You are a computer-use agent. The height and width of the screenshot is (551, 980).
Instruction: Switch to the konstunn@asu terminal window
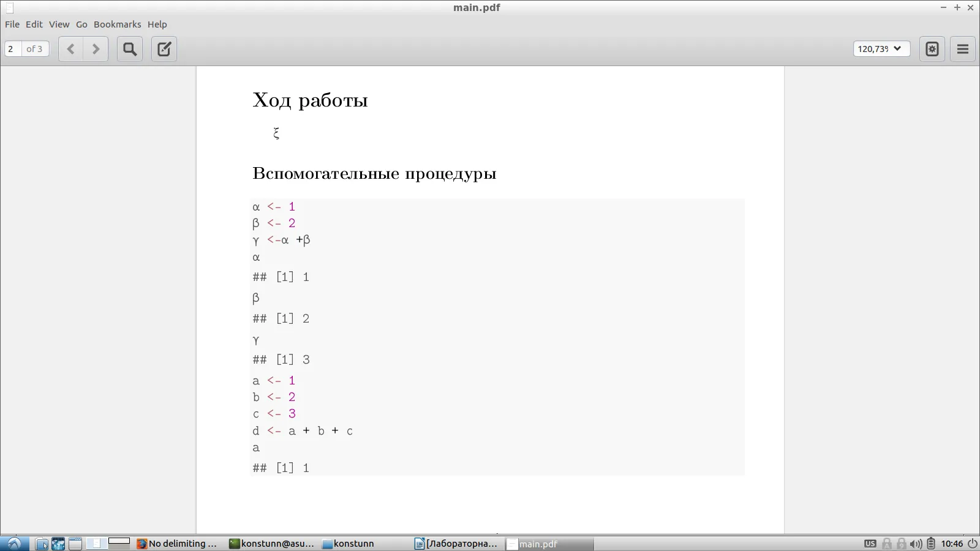tap(272, 544)
